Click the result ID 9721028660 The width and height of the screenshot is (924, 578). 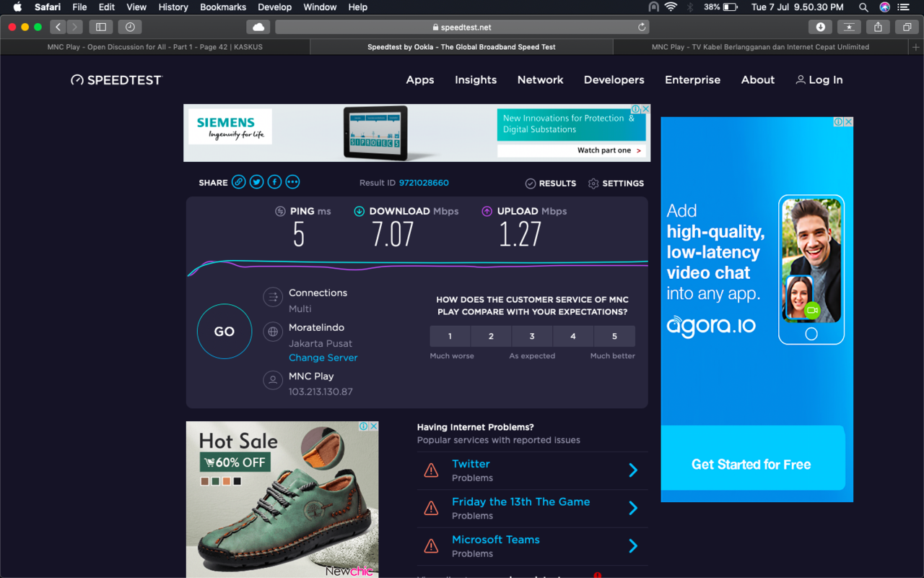pos(424,183)
